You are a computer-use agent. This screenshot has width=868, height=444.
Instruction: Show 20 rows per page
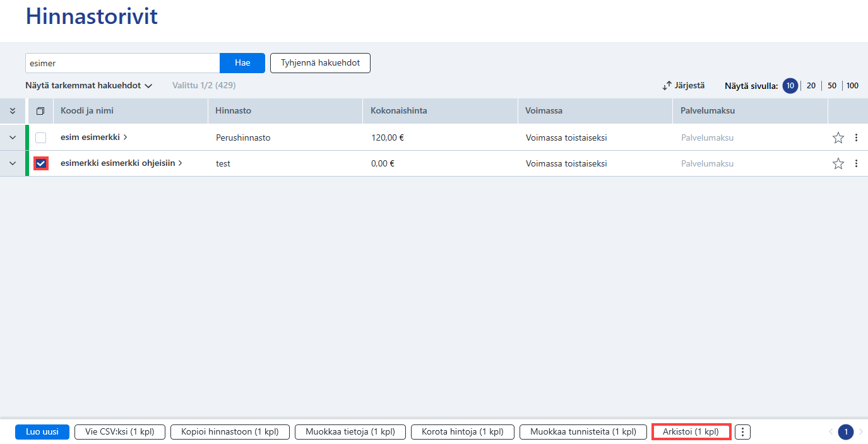point(811,86)
